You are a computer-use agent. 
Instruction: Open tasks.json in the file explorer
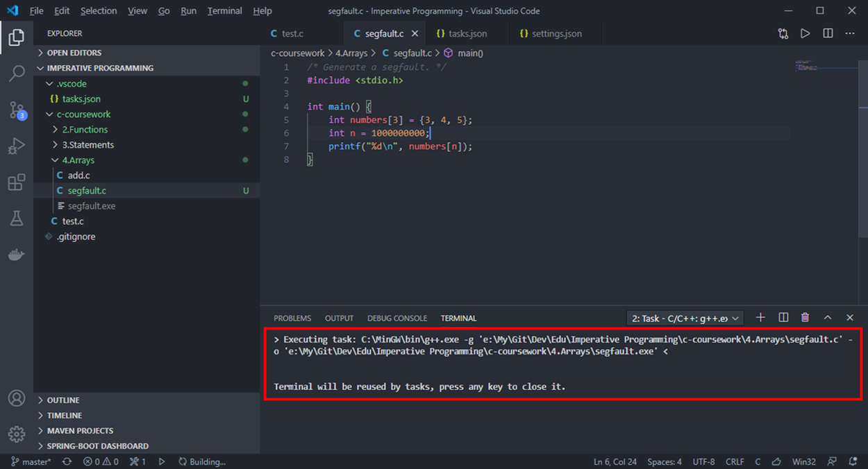(x=147, y=99)
